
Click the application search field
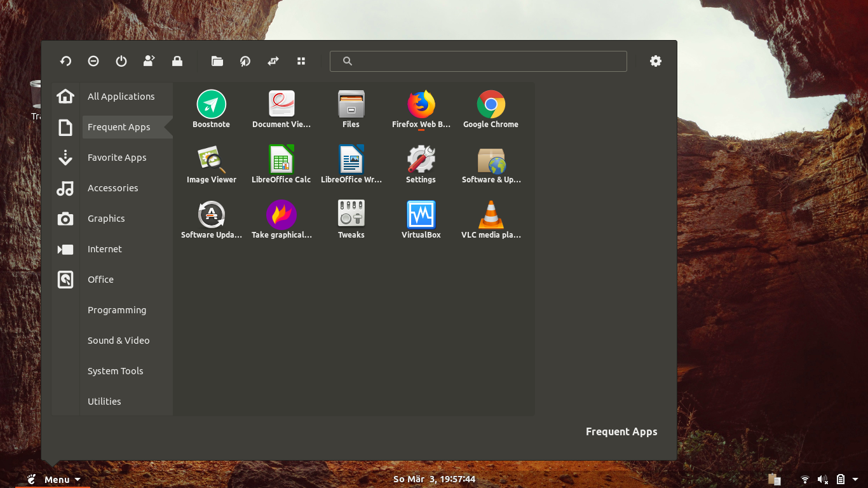click(x=478, y=61)
